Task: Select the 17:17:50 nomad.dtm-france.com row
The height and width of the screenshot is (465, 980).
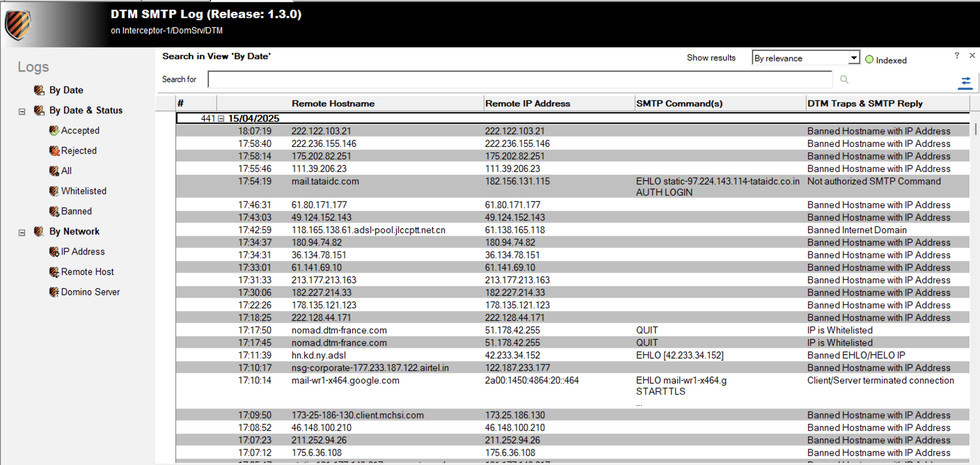Action: pos(572,330)
